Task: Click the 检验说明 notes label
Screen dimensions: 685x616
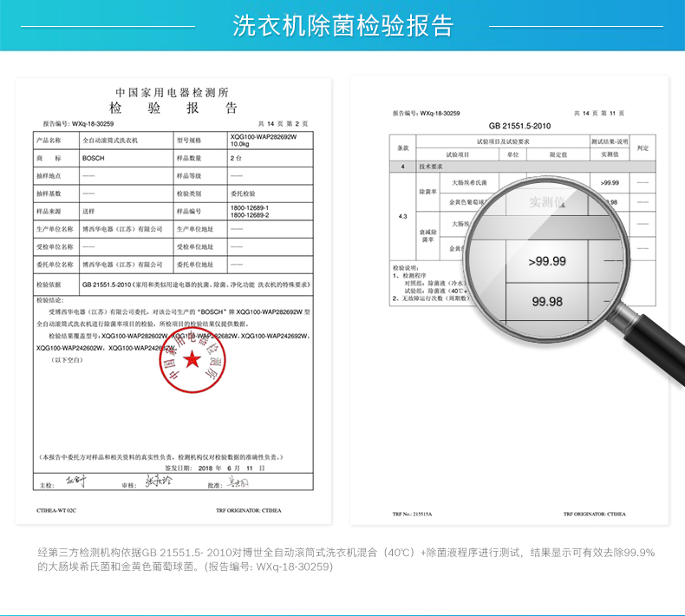Action: [x=406, y=268]
